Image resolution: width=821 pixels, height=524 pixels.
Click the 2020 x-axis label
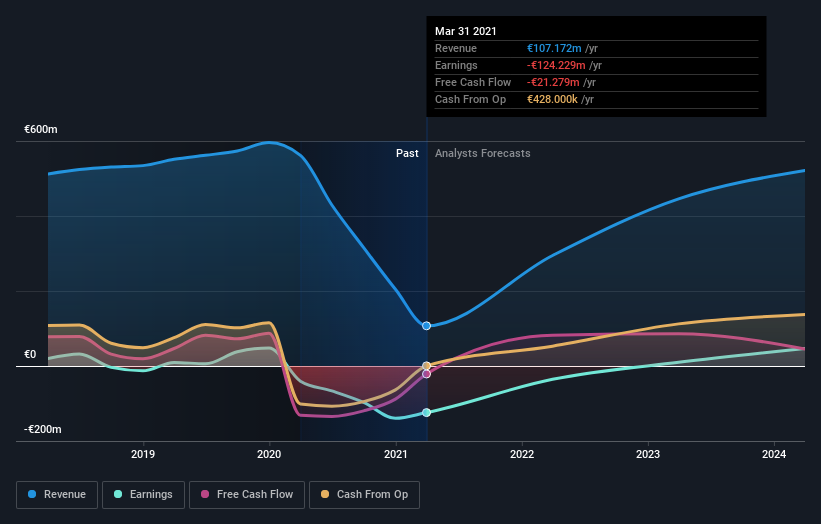[x=269, y=454]
